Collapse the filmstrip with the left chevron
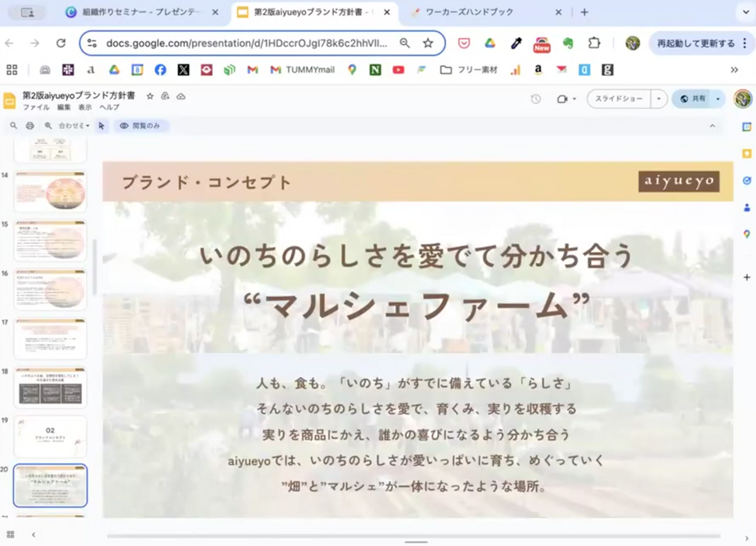 [33, 534]
